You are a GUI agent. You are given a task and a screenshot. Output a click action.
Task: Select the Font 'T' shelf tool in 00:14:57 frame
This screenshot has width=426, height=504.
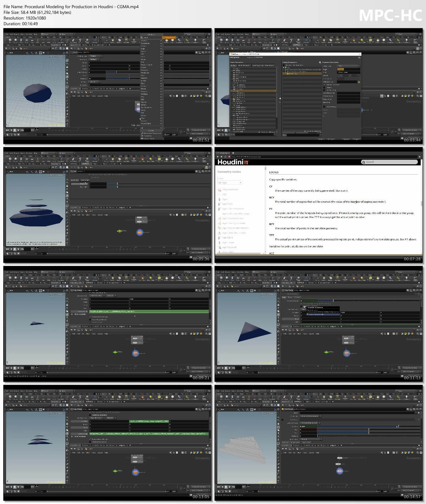point(291,397)
